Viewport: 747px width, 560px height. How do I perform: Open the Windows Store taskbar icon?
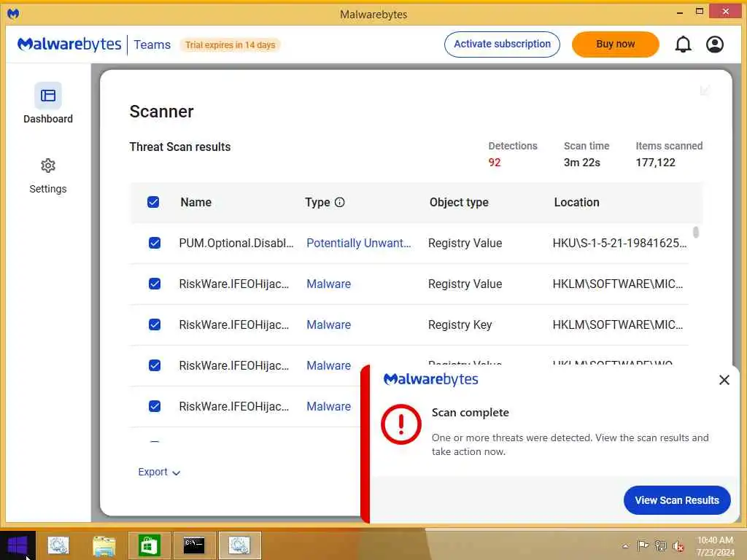pos(149,545)
